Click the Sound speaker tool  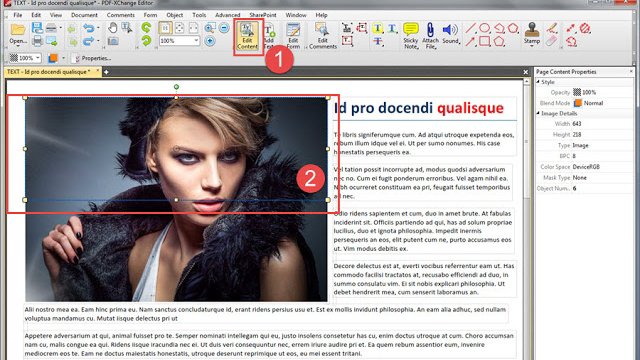click(450, 33)
